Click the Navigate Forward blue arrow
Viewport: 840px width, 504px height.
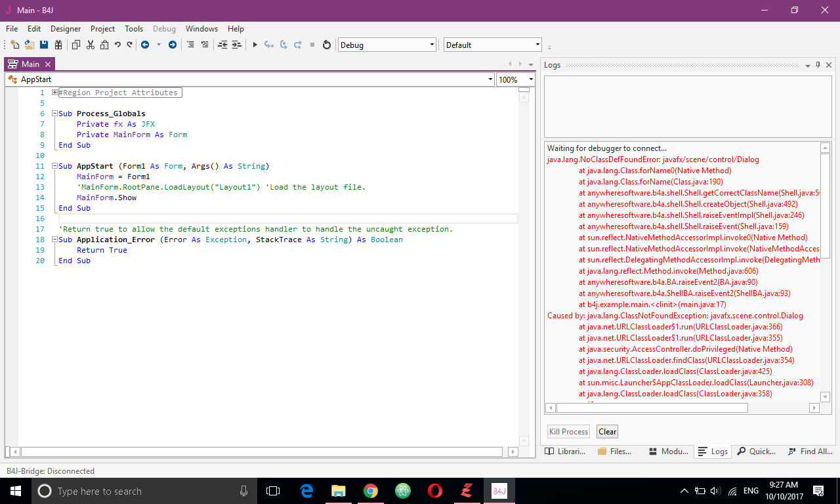(173, 45)
